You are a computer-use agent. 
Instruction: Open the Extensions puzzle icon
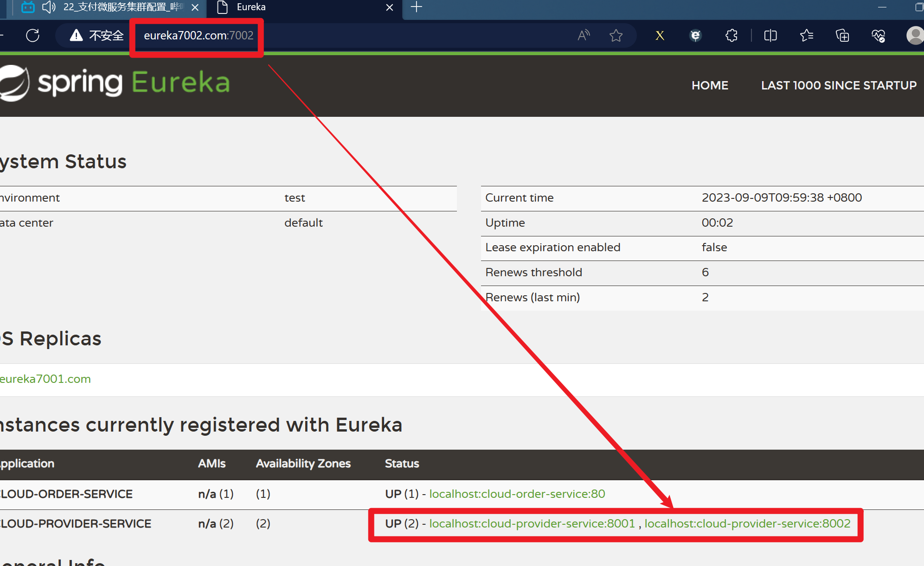click(731, 35)
